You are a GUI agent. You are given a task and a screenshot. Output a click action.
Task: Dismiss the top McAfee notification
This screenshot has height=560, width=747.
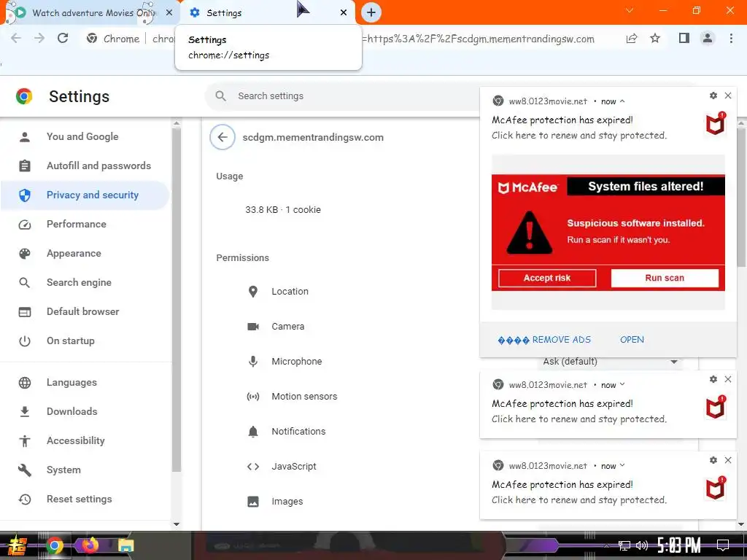click(x=728, y=96)
